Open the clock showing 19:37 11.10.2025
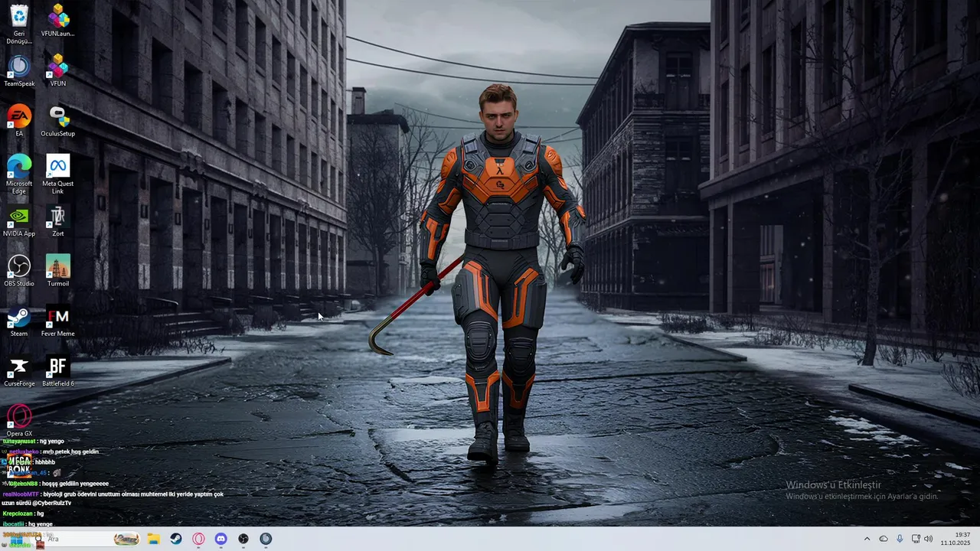The image size is (980, 551). pos(955,539)
